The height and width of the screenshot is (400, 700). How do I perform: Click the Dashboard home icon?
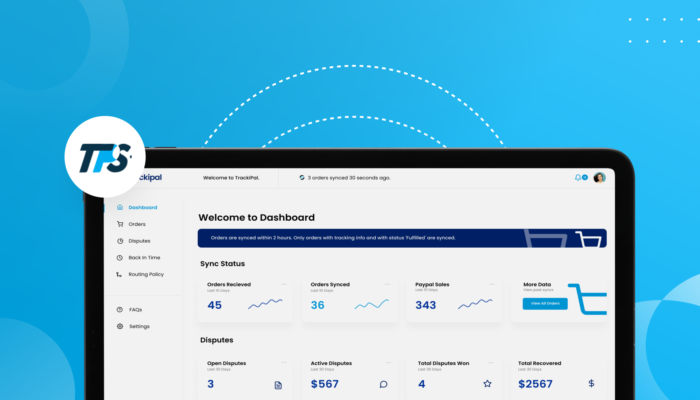pos(120,207)
